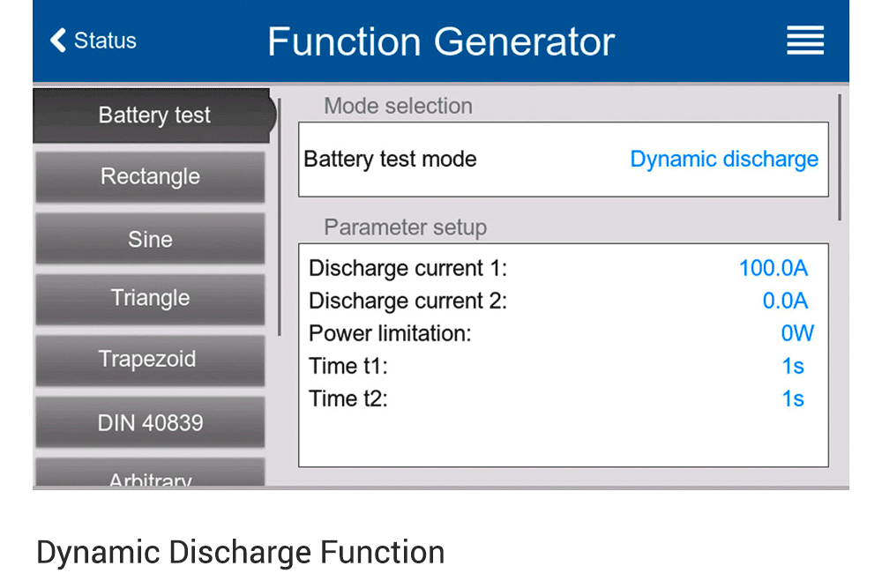Click the function list scrollbar
Image resolution: width=882 pixels, height=588 pixels.
click(x=279, y=218)
